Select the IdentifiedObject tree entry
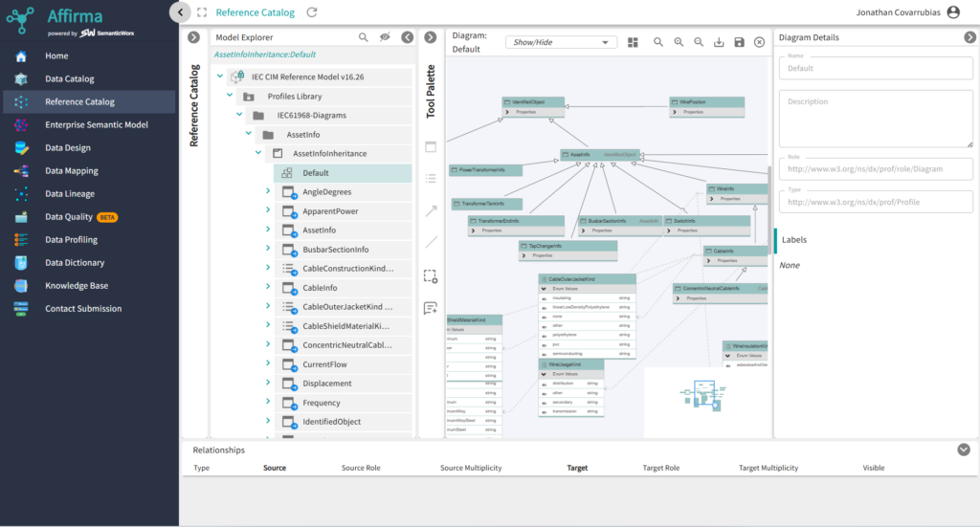This screenshot has height=527, width=980. [x=331, y=422]
